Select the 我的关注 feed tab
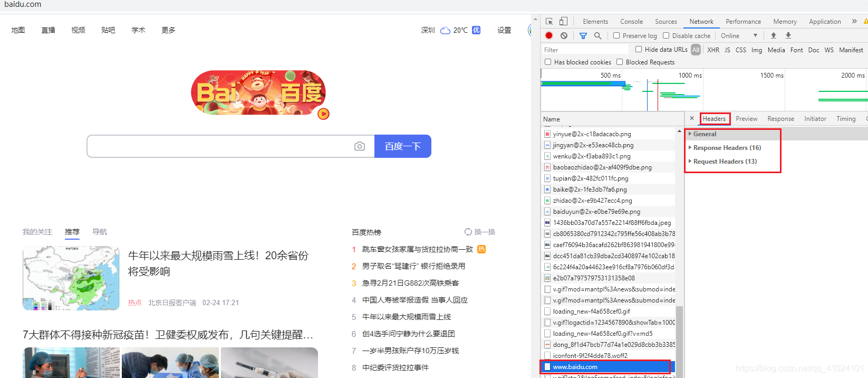Viewport: 868px width, 378px height. pyautogui.click(x=37, y=232)
